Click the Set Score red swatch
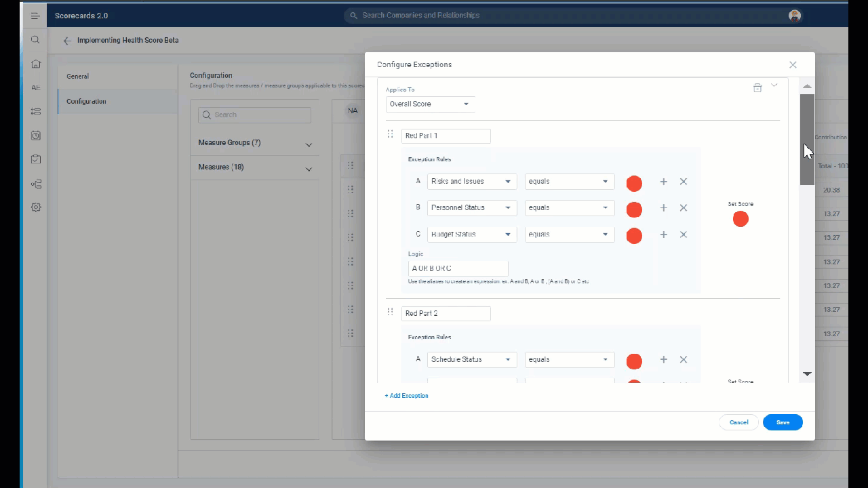Viewport: 868px width, 488px height. point(741,219)
